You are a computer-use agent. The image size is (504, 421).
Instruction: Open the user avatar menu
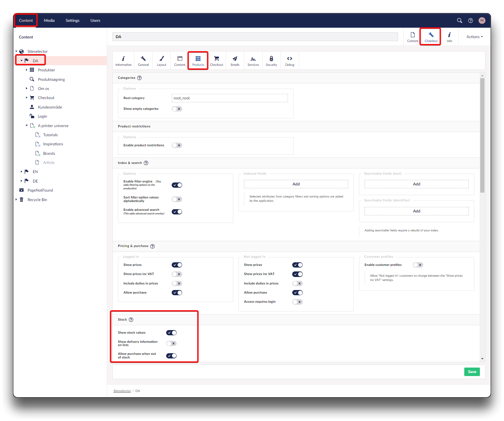(x=482, y=21)
